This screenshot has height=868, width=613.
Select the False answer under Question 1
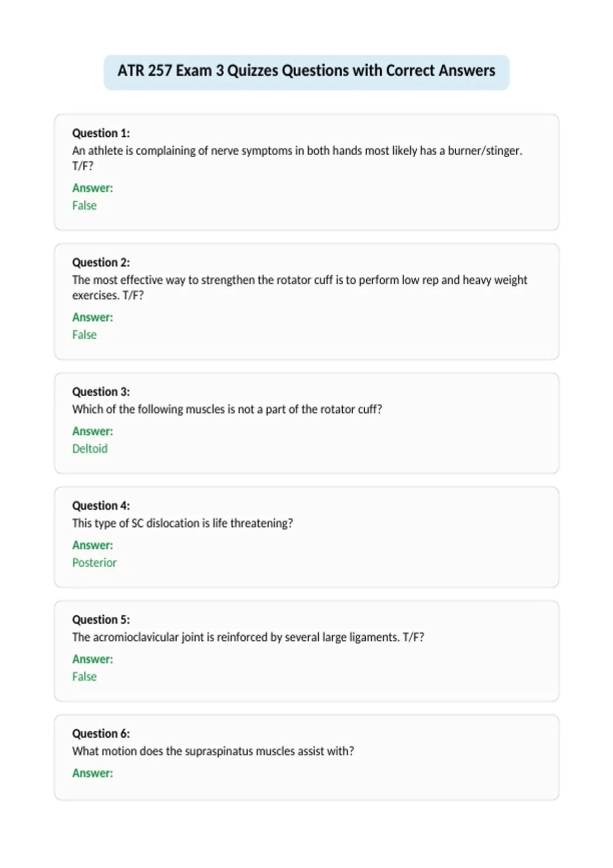(84, 205)
